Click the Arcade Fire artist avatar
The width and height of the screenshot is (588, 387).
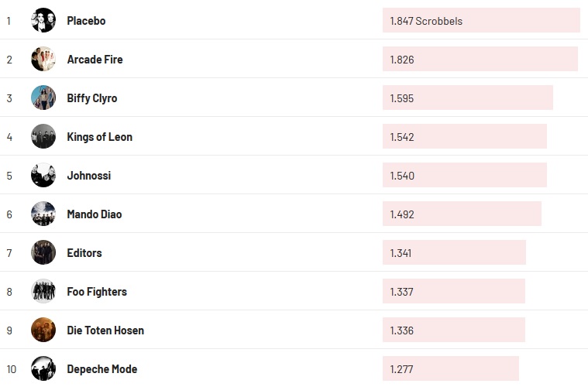click(43, 59)
